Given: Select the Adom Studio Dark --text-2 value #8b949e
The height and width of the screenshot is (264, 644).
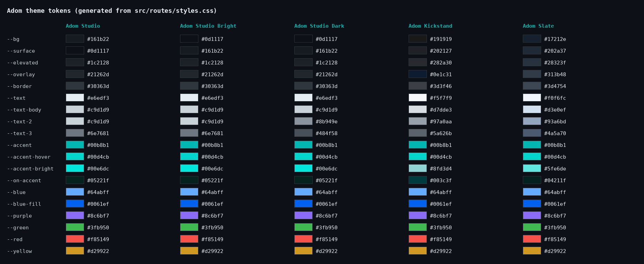Looking at the screenshot, I should click(327, 122).
